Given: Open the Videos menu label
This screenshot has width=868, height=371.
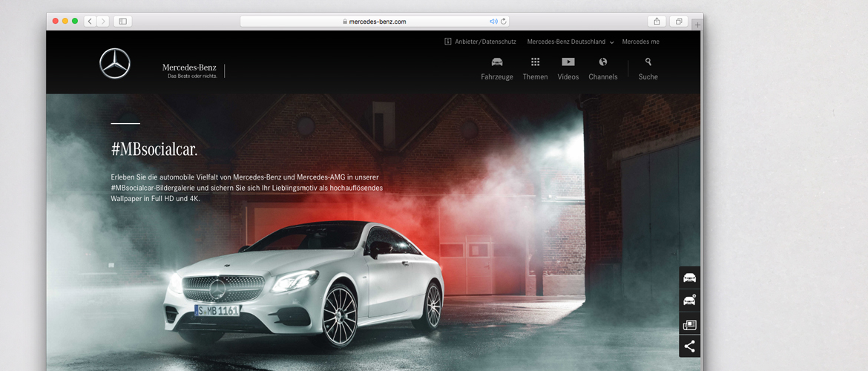Looking at the screenshot, I should (568, 77).
